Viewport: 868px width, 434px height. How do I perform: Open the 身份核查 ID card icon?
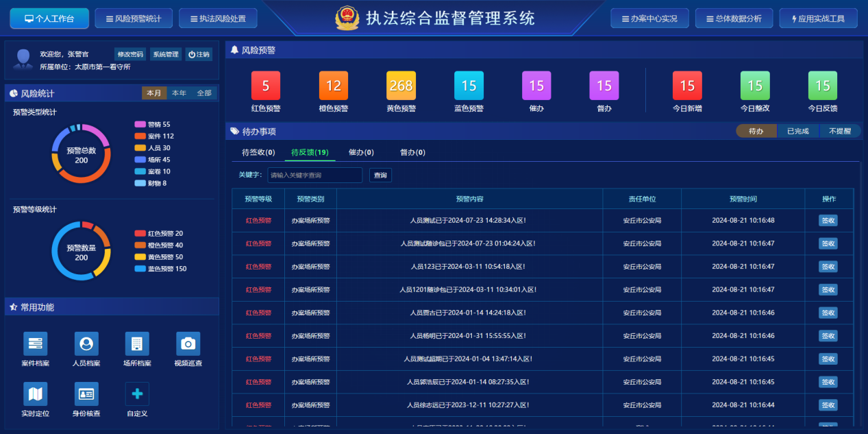(86, 394)
